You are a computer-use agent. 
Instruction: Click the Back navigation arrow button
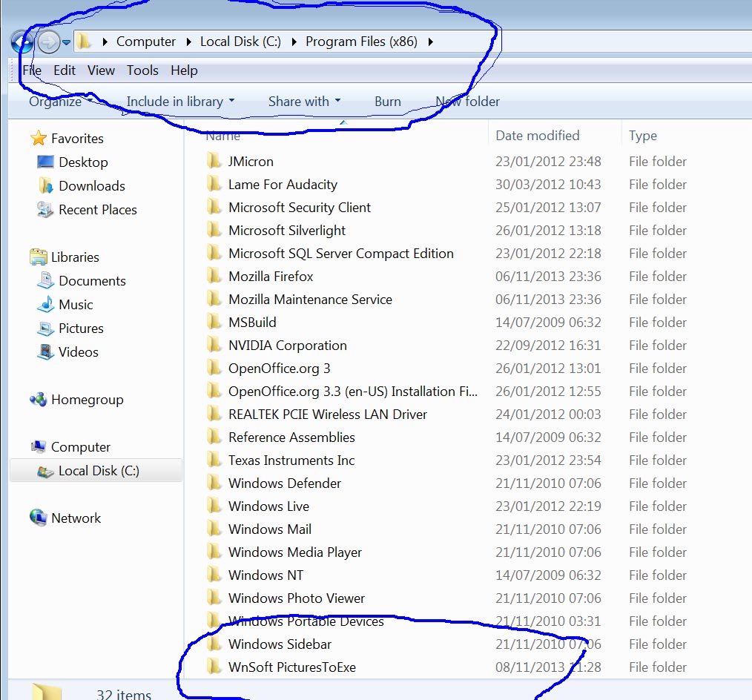tap(22, 42)
